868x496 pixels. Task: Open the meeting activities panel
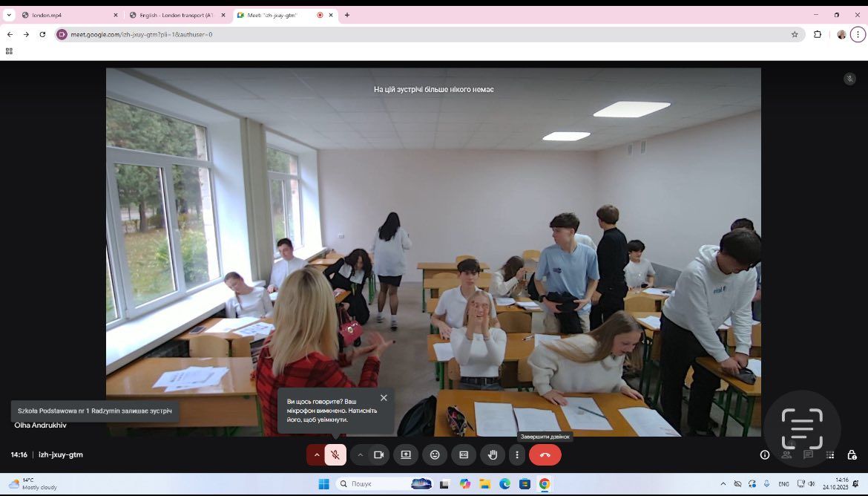[830, 454]
